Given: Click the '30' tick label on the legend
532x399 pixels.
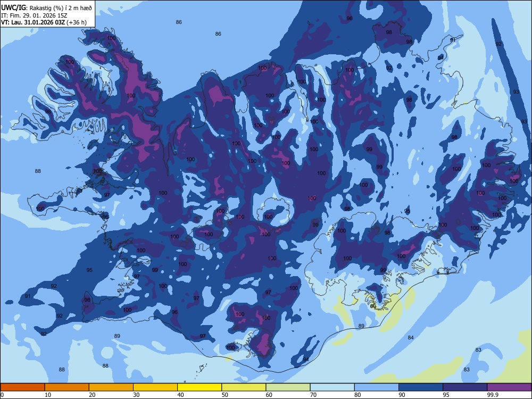Looking at the screenshot, I should click(x=136, y=395).
